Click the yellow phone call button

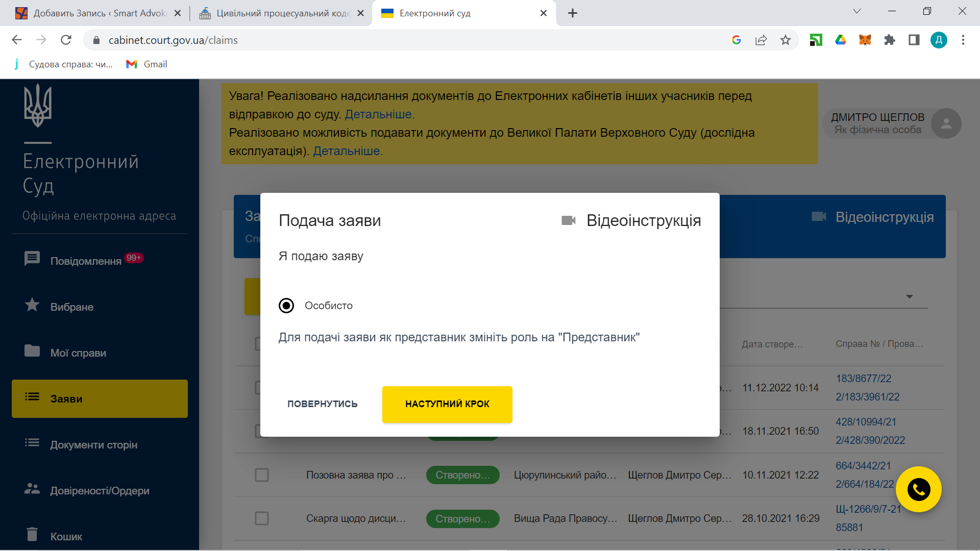pyautogui.click(x=918, y=490)
